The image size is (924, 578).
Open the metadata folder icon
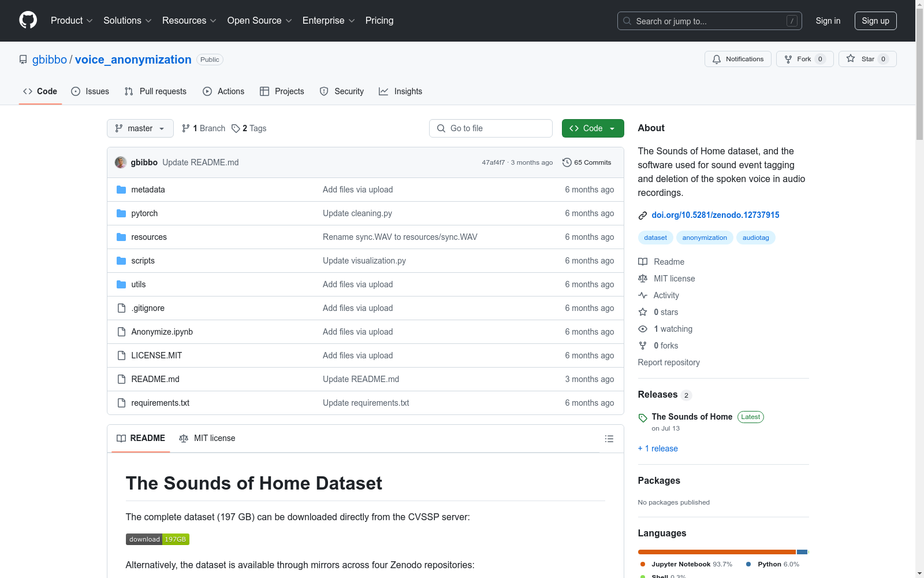point(121,190)
